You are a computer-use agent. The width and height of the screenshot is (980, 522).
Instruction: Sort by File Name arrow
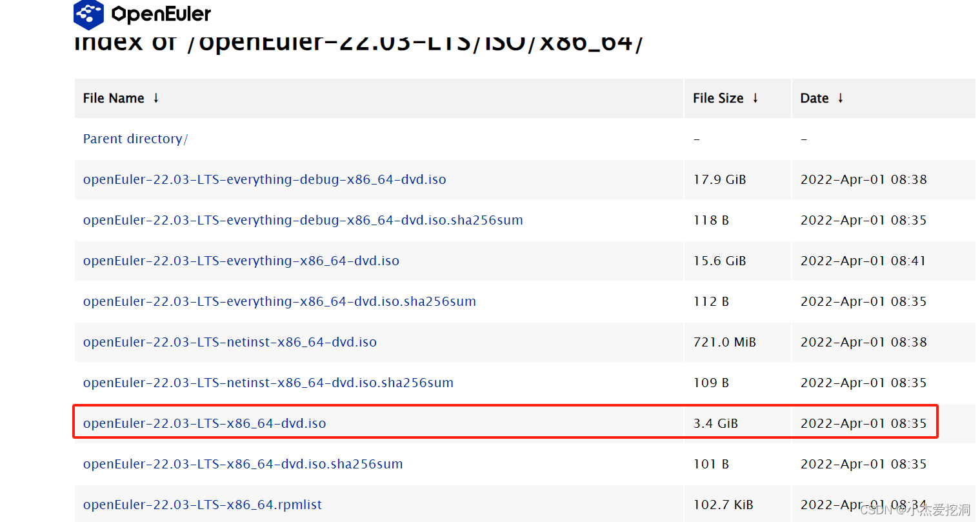[156, 98]
